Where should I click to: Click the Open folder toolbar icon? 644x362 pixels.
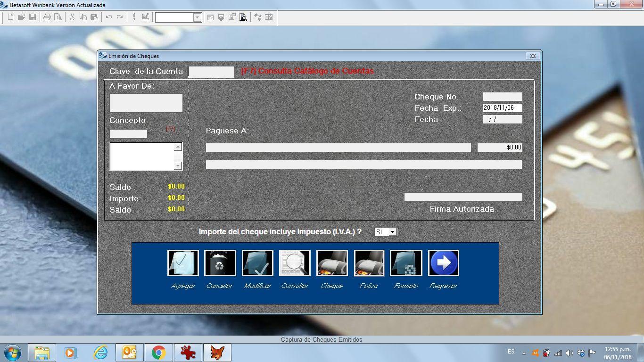pos(21,17)
